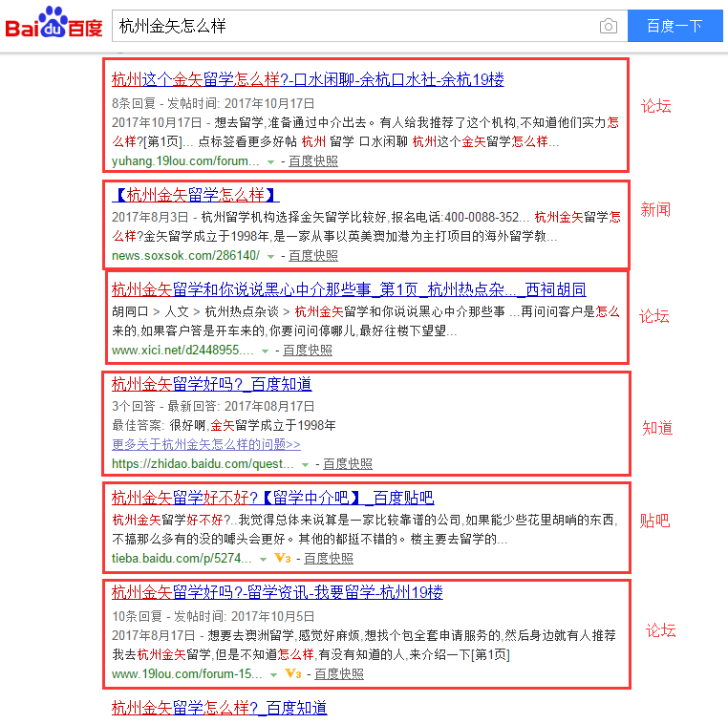Image resolution: width=728 pixels, height=724 pixels.
Task: Click the Baidu logo
Action: 54,22
